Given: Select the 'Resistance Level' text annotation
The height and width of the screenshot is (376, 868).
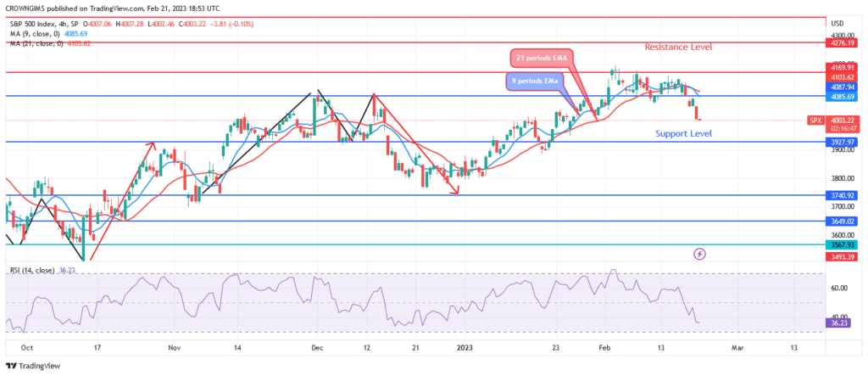Looking at the screenshot, I should 678,48.
